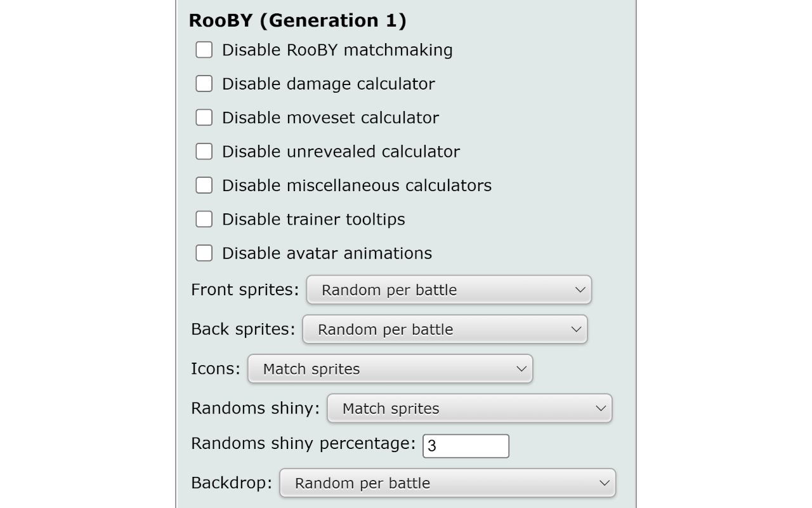Check the Disable damage calculator option
Screen dimensions: 812x508
click(204, 83)
